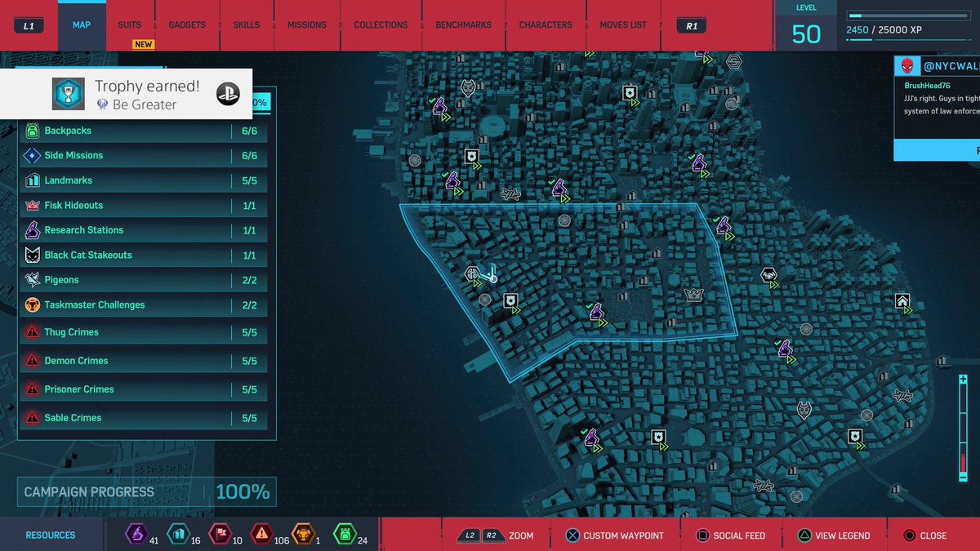Select the COLLECTIONS tab
980x551 pixels.
coord(381,25)
